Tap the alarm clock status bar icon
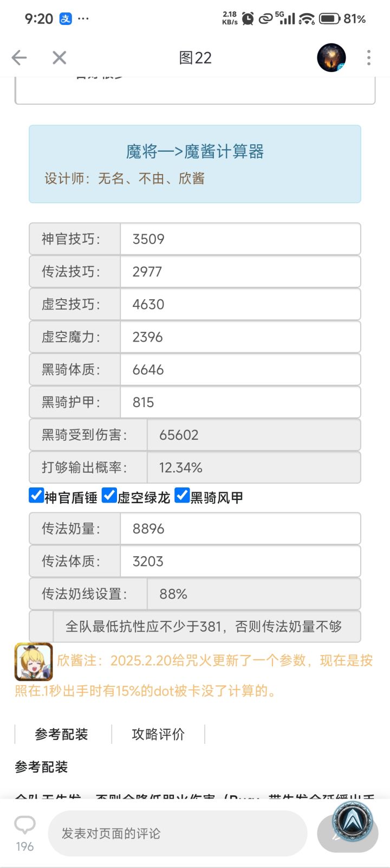Image resolution: width=390 pixels, height=868 pixels. [x=248, y=18]
